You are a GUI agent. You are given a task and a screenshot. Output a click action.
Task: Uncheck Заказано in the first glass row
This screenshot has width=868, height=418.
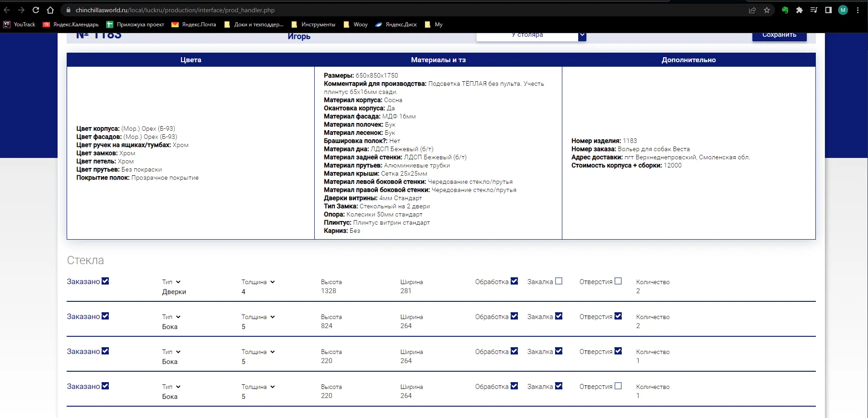[x=105, y=281]
